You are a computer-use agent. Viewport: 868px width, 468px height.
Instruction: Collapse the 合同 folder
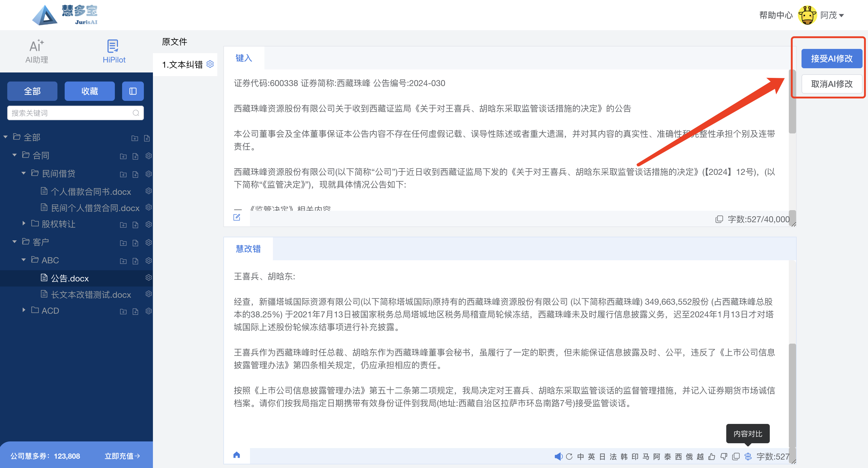(15, 155)
